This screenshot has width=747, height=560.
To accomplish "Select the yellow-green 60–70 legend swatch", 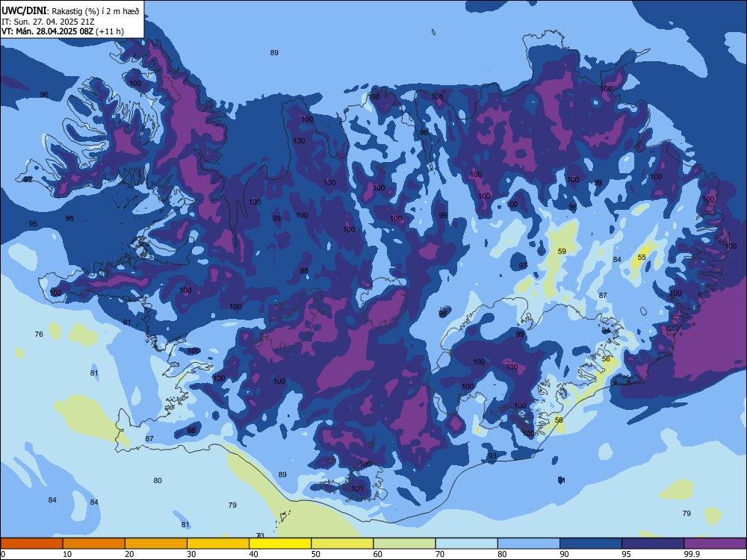I will (404, 544).
